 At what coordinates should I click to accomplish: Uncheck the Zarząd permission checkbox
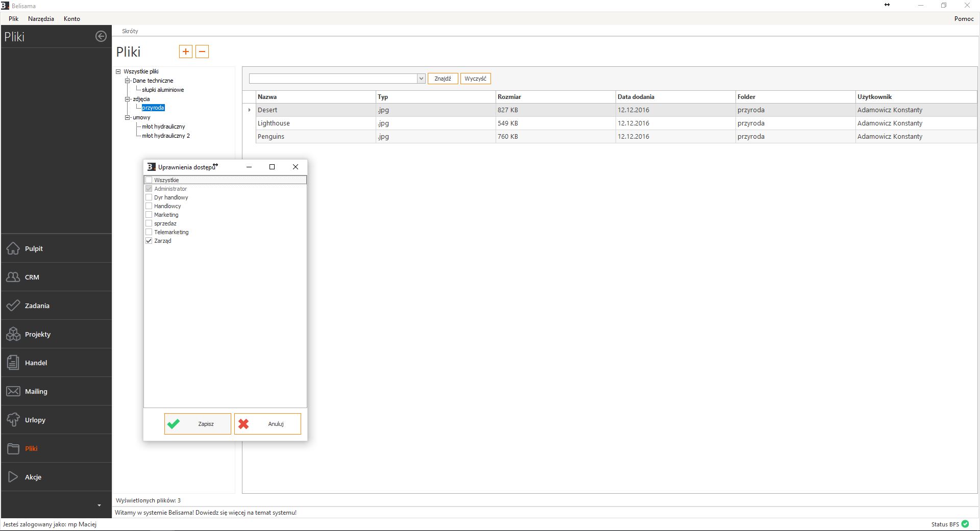[x=149, y=241]
